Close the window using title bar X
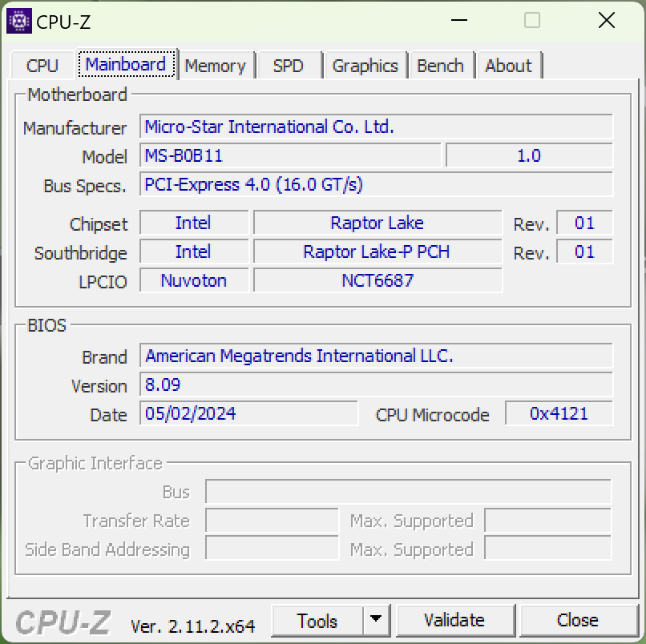This screenshot has height=644, width=646. [x=607, y=21]
